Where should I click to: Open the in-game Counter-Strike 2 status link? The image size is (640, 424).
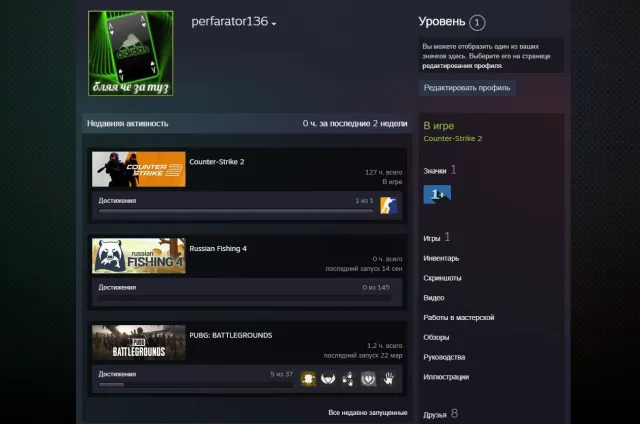click(453, 138)
